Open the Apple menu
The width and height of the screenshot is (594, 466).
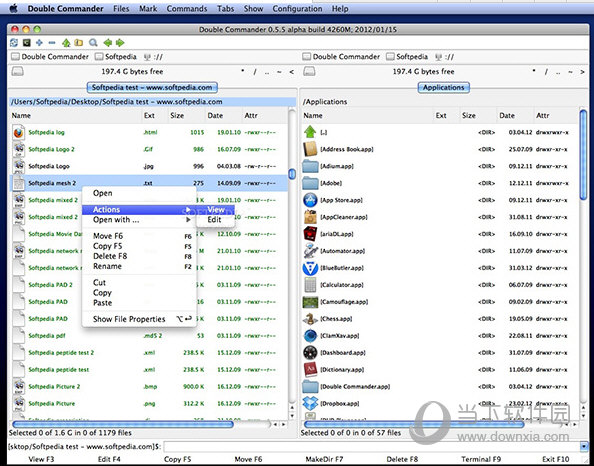[x=14, y=8]
